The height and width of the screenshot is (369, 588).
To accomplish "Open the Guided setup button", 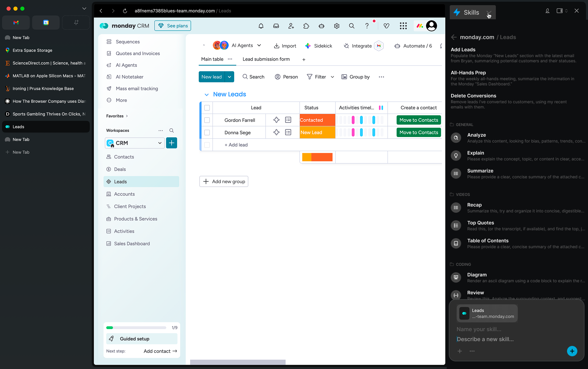I will pos(142,339).
